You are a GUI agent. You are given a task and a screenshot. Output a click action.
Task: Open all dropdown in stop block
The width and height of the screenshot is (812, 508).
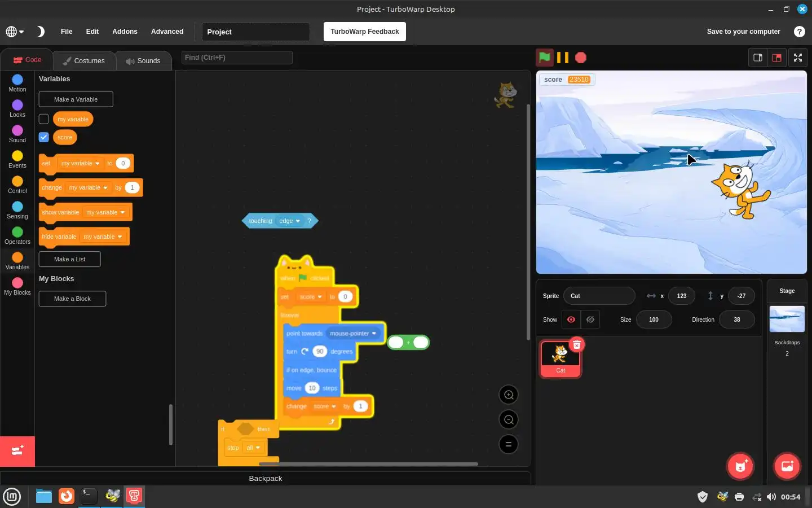pos(253,448)
